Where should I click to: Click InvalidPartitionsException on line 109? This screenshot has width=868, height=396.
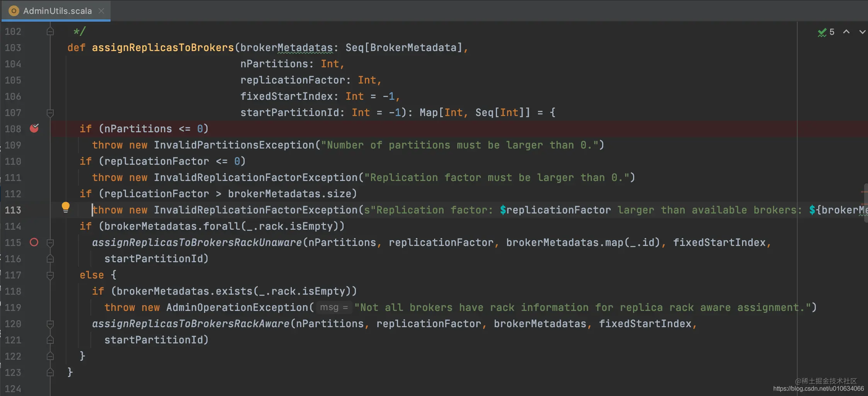click(x=234, y=145)
